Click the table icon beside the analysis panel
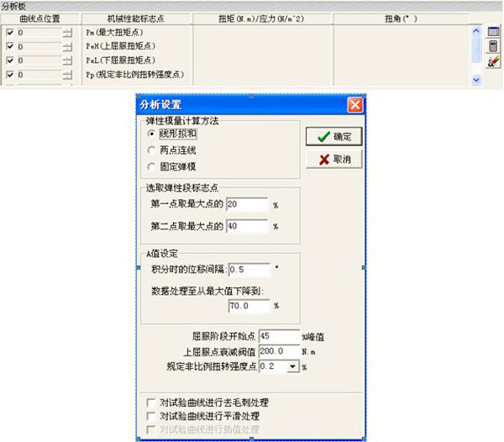 494,32
